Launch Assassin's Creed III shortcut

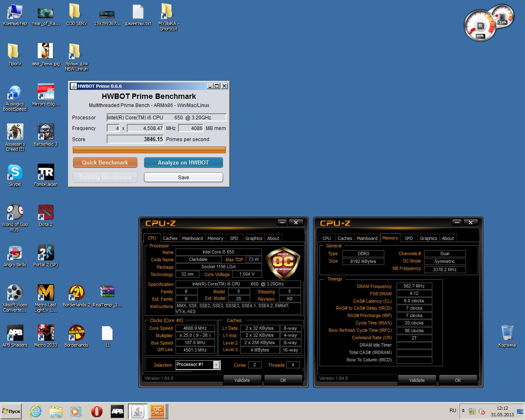click(15, 138)
